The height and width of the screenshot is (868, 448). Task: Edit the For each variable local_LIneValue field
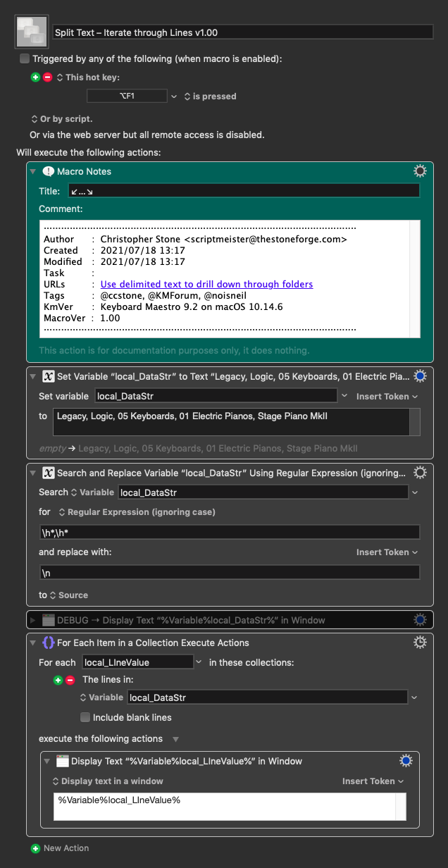[137, 662]
